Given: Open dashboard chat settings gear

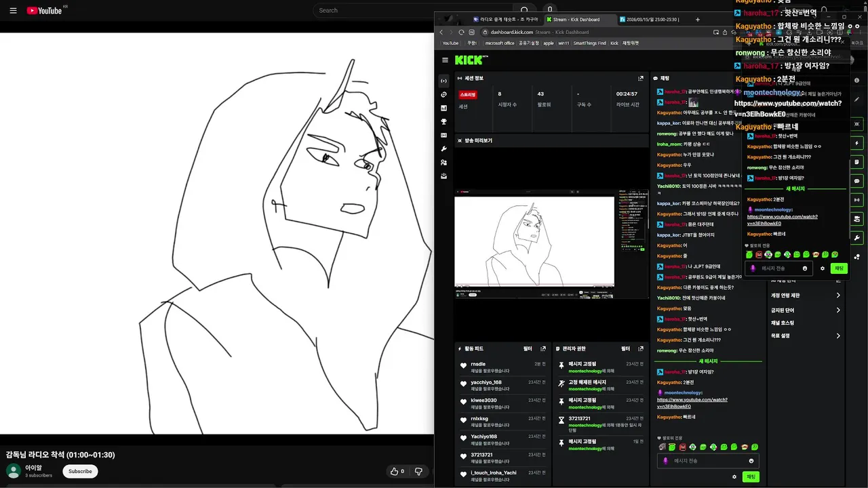Looking at the screenshot, I should click(734, 476).
